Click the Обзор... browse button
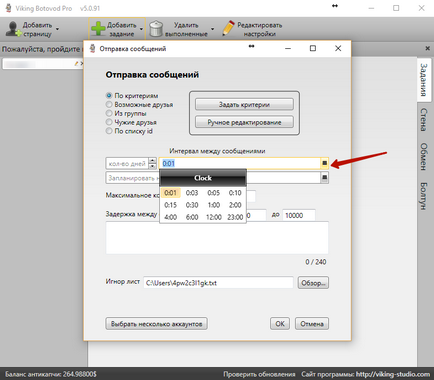Viewport: 434px width, 380px height. (313, 283)
